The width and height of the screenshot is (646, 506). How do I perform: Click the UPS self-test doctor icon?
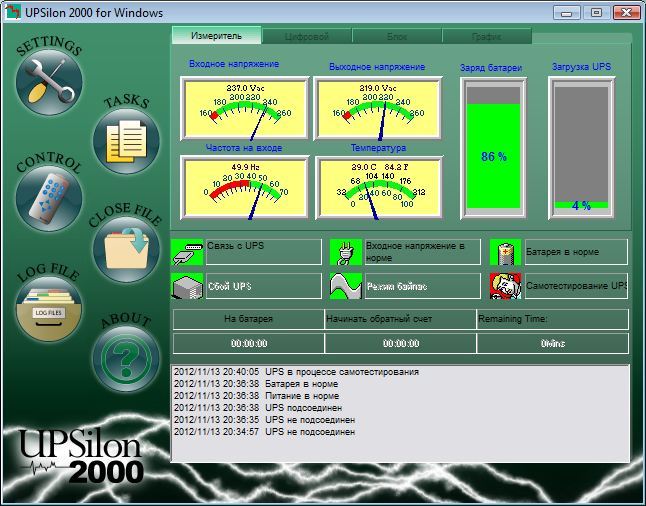[x=506, y=286]
